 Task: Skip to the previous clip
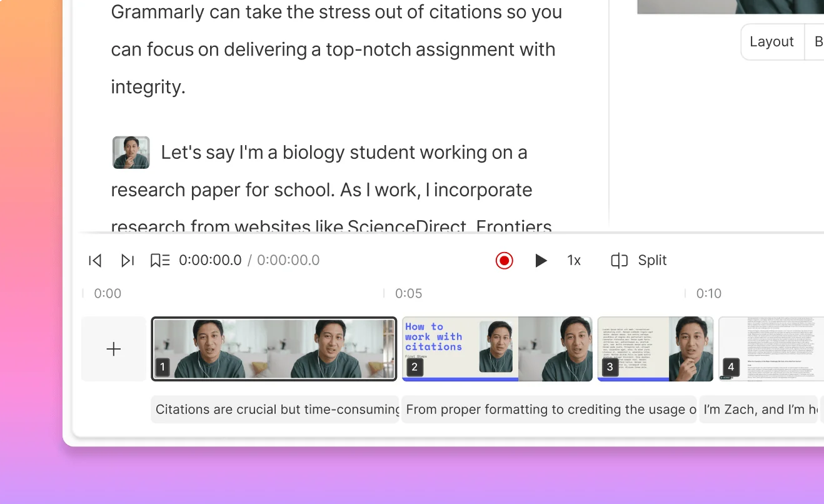[x=95, y=261]
